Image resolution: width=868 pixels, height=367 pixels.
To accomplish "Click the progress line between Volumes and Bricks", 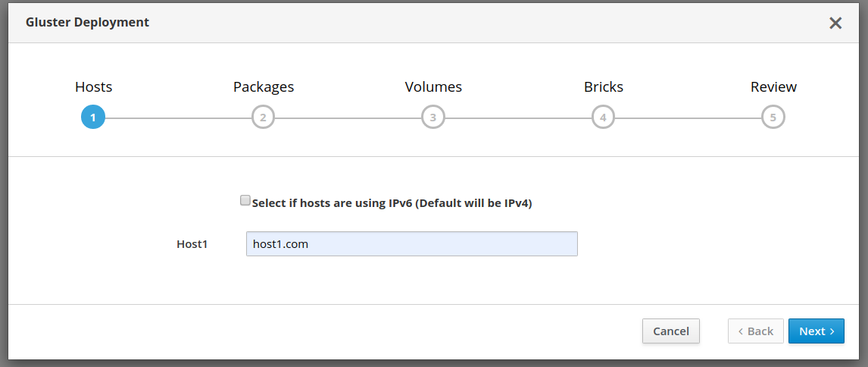I will click(518, 118).
